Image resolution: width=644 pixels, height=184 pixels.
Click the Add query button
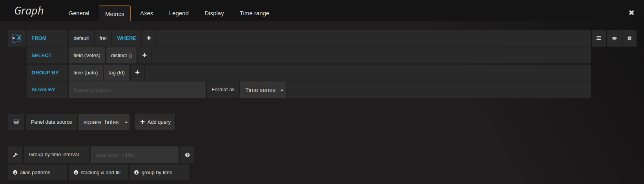pos(155,122)
